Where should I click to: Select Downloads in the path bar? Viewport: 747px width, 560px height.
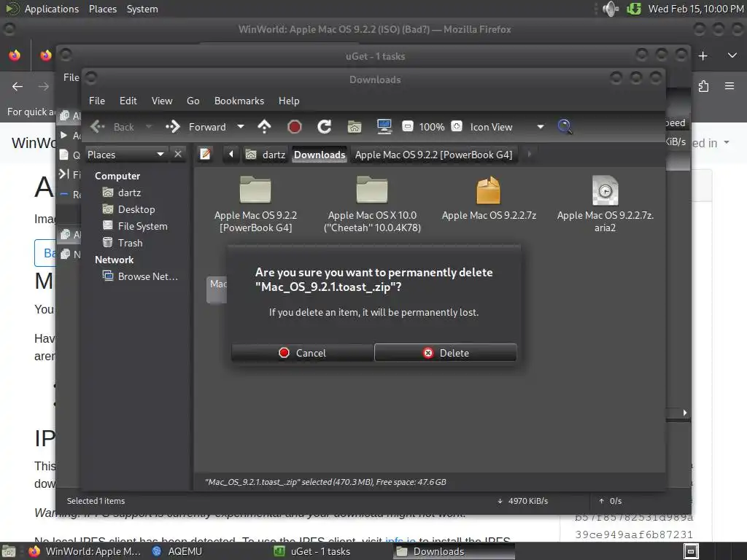pyautogui.click(x=320, y=155)
